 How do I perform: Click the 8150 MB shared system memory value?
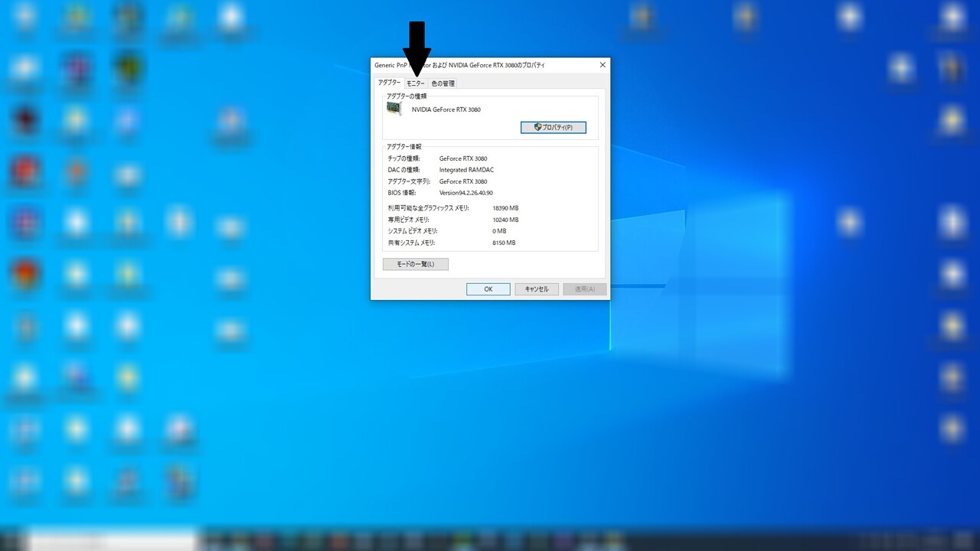pos(504,243)
